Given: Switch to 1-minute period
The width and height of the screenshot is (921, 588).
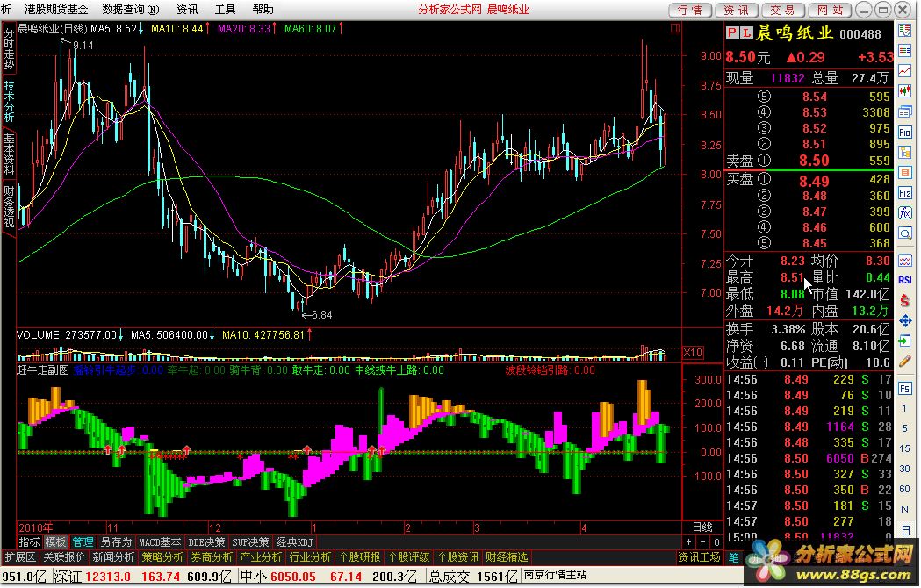Looking at the screenshot, I should pyautogui.click(x=905, y=408).
